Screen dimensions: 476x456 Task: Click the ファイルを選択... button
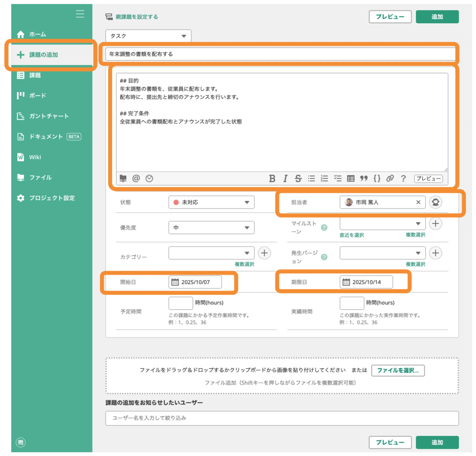pyautogui.click(x=398, y=370)
